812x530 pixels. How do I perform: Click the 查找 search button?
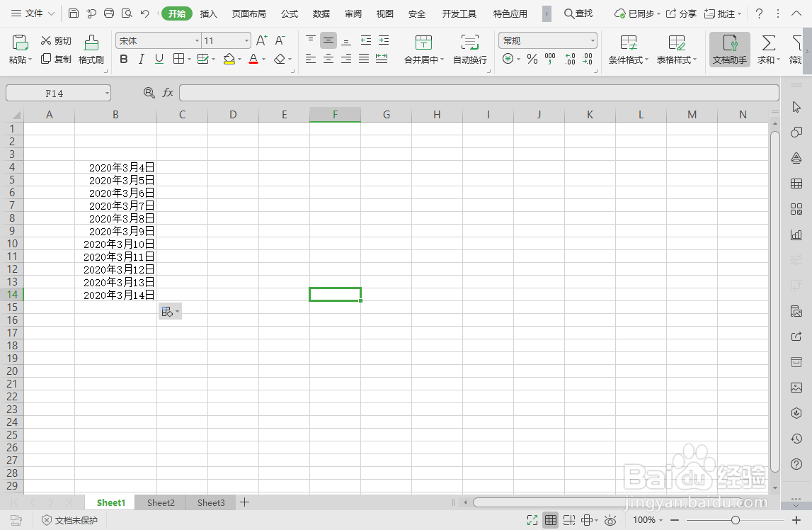pyautogui.click(x=578, y=13)
